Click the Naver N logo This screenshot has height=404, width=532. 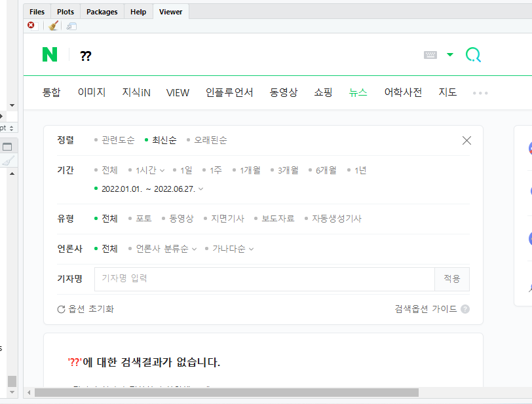(50, 54)
